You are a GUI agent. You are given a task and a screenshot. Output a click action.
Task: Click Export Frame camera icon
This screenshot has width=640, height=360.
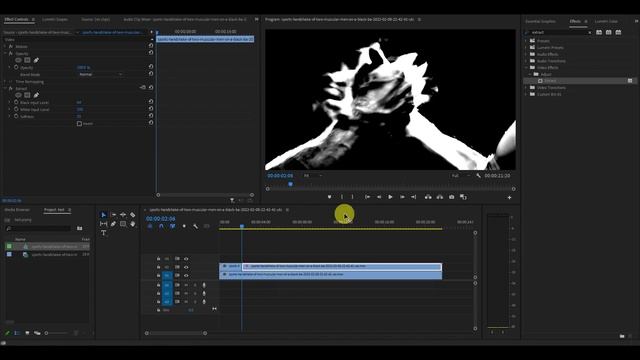pos(451,197)
